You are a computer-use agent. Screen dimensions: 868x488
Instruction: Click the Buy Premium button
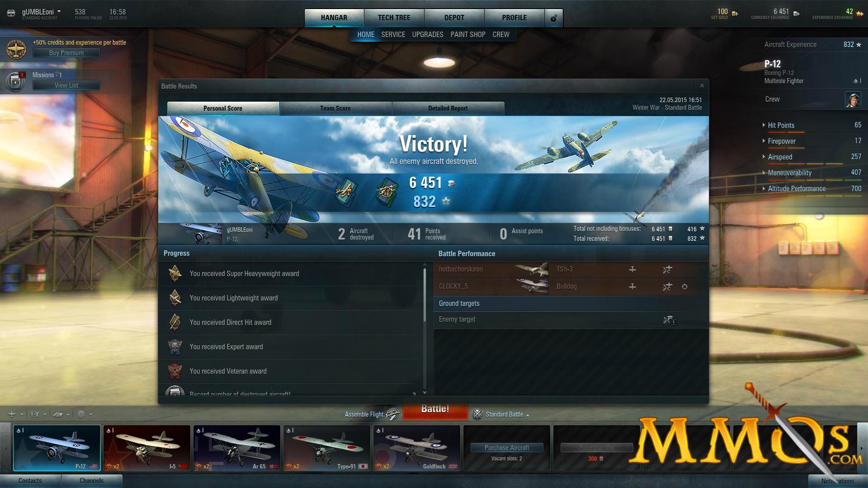coord(66,53)
